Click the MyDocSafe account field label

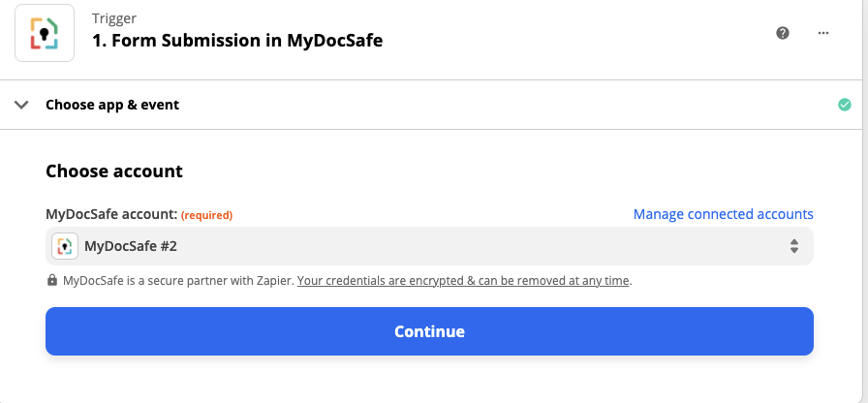pyautogui.click(x=110, y=214)
